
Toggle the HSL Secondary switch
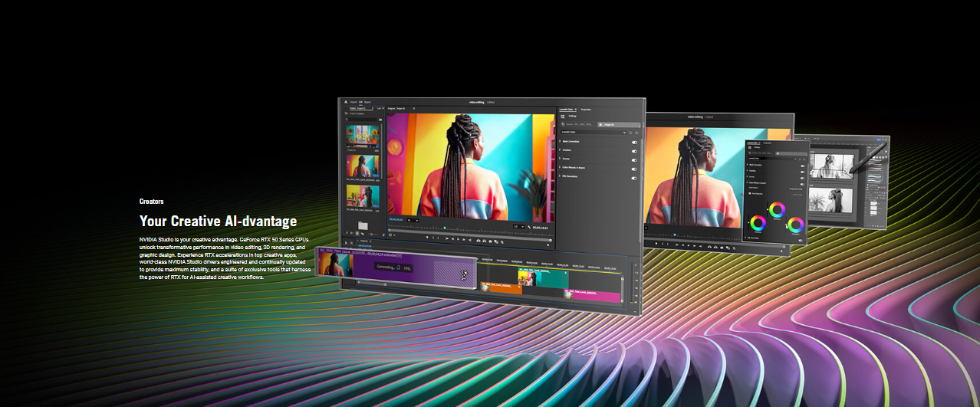pyautogui.click(x=634, y=178)
